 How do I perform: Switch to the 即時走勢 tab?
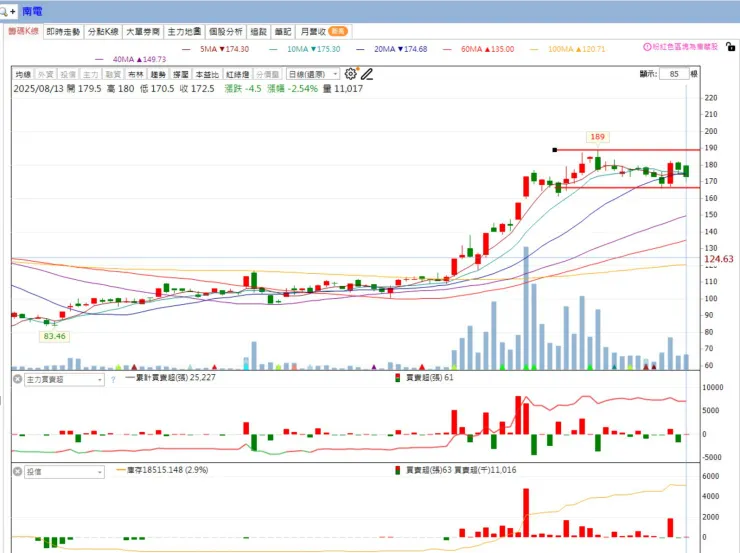point(63,32)
